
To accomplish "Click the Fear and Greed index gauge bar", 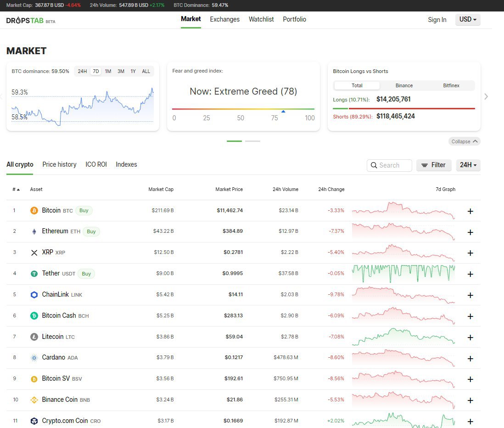I will (x=243, y=109).
